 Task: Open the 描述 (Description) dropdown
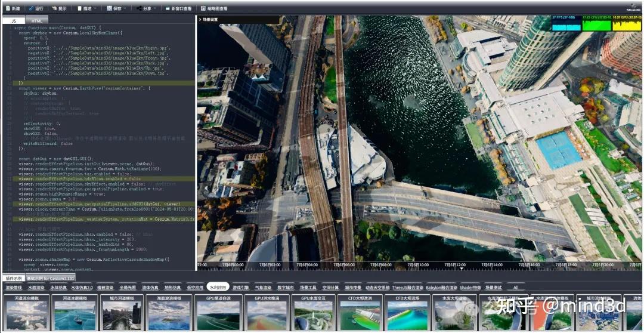pyautogui.click(x=87, y=8)
